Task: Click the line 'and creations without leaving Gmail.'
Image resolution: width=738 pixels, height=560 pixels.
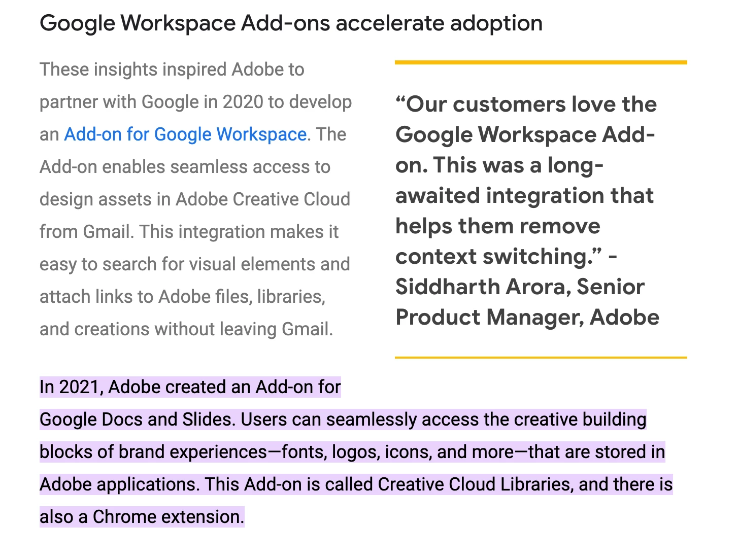Action: pos(186,329)
